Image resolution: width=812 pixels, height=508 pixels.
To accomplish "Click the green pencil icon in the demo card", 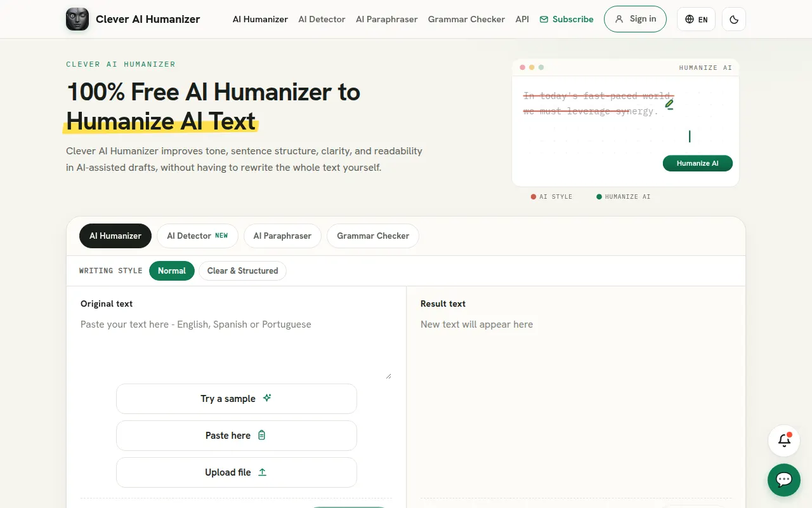I will [x=669, y=104].
